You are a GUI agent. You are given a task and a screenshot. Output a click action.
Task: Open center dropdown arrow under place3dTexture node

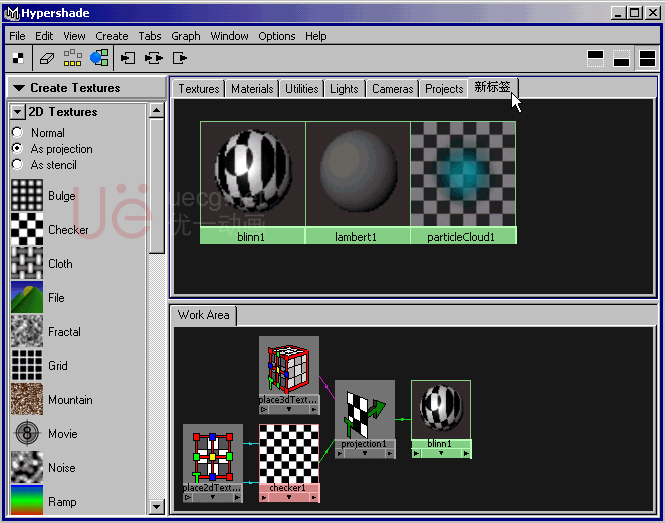289,409
